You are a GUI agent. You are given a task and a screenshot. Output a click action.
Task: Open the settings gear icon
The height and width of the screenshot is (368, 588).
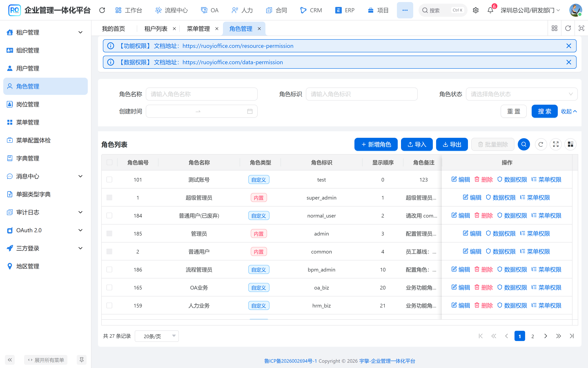pyautogui.click(x=476, y=10)
